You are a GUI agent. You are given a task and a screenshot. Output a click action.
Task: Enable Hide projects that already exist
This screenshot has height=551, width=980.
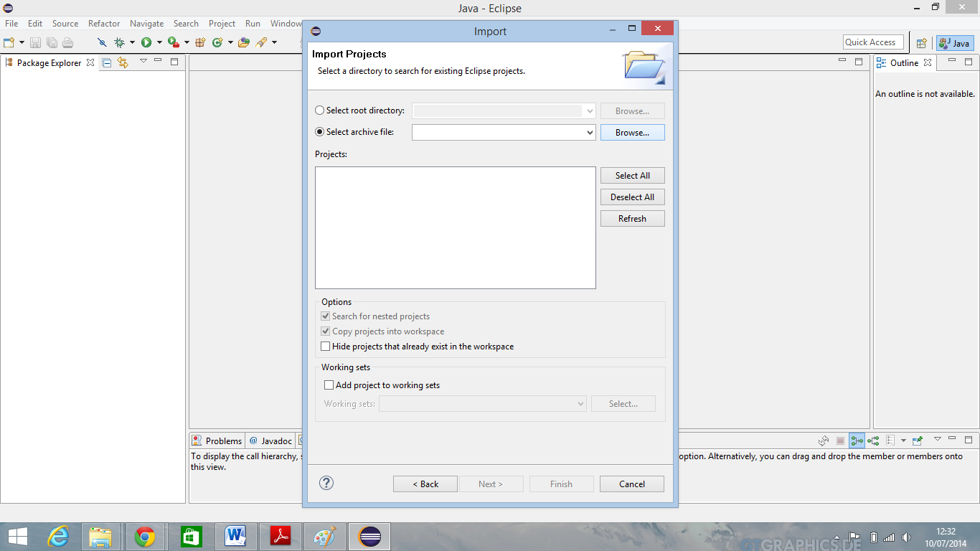click(x=326, y=347)
